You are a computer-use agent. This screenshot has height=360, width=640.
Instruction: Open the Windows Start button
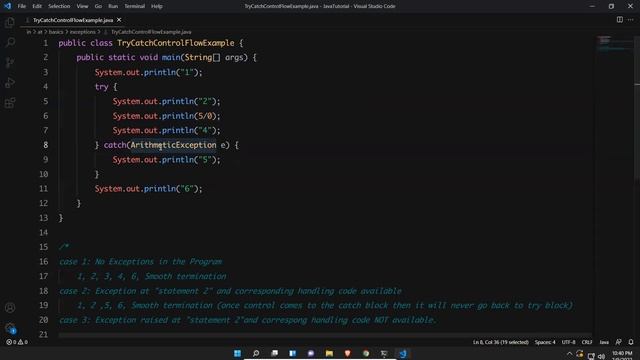click(x=237, y=353)
